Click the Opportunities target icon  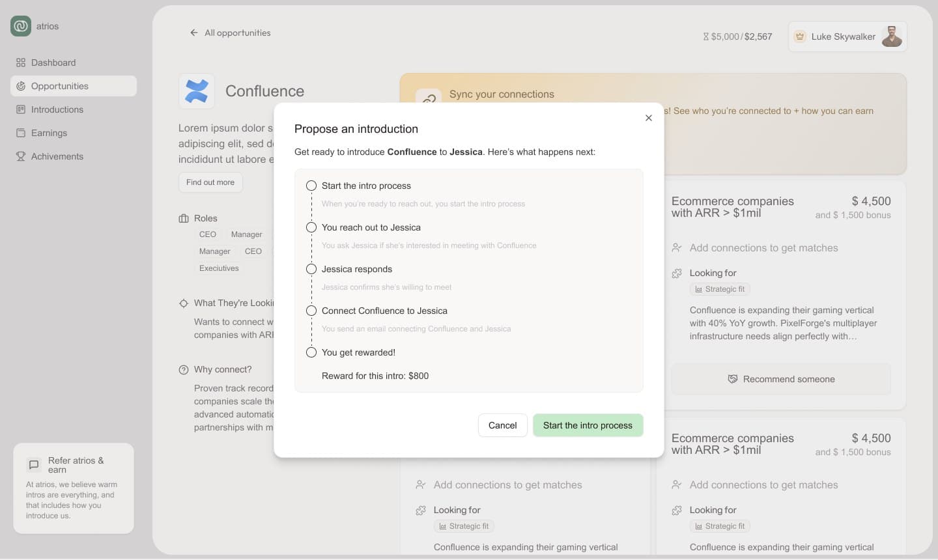(x=21, y=86)
